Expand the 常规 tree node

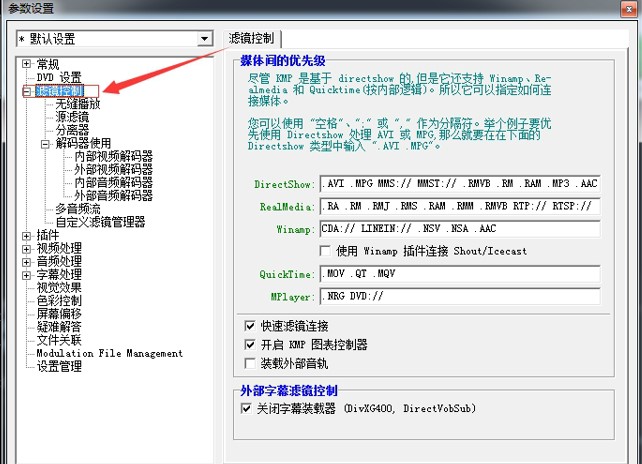(x=26, y=64)
